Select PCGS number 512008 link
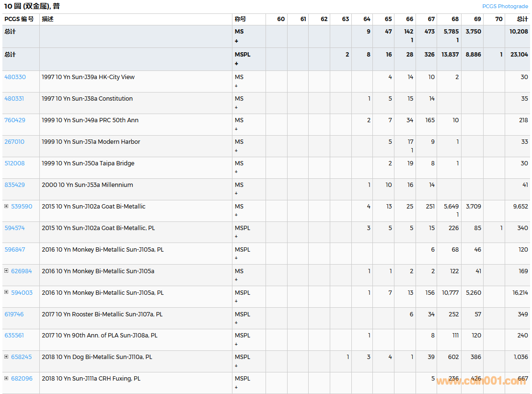The height and width of the screenshot is (394, 532). point(14,163)
